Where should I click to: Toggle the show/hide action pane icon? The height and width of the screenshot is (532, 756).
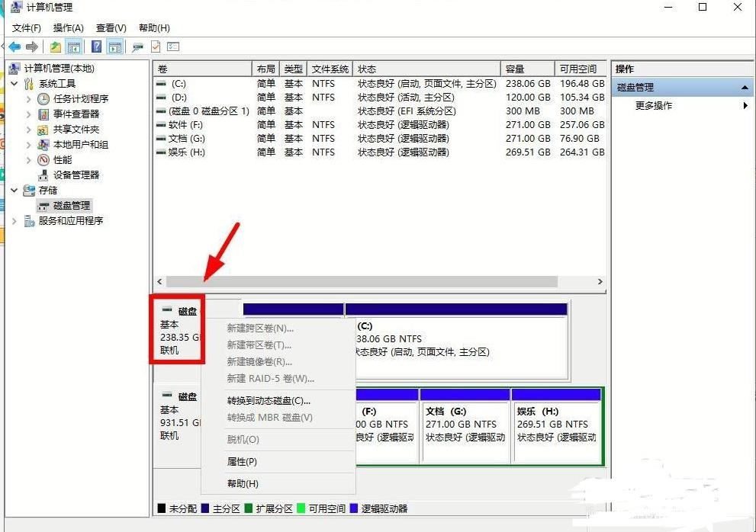coord(114,46)
